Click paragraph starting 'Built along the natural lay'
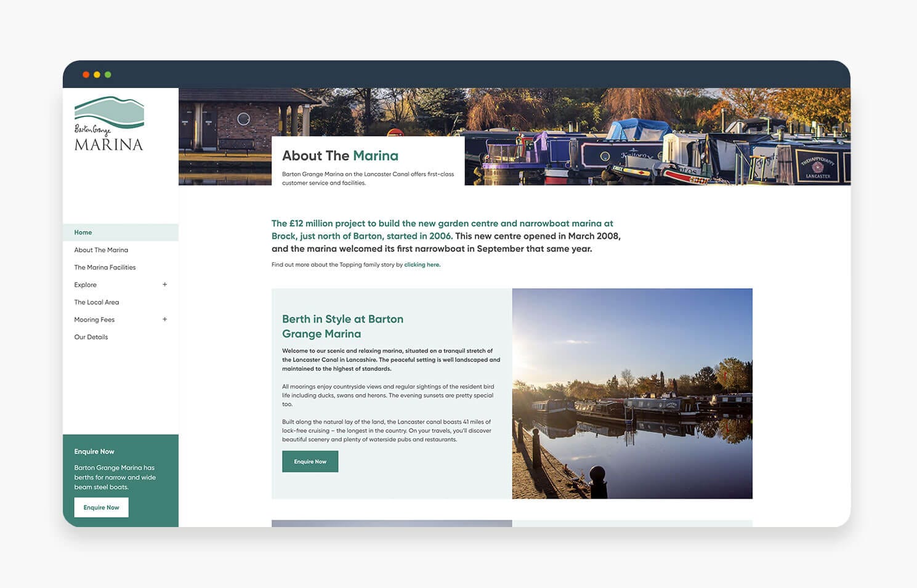Viewport: 917px width, 588px height. [x=387, y=430]
